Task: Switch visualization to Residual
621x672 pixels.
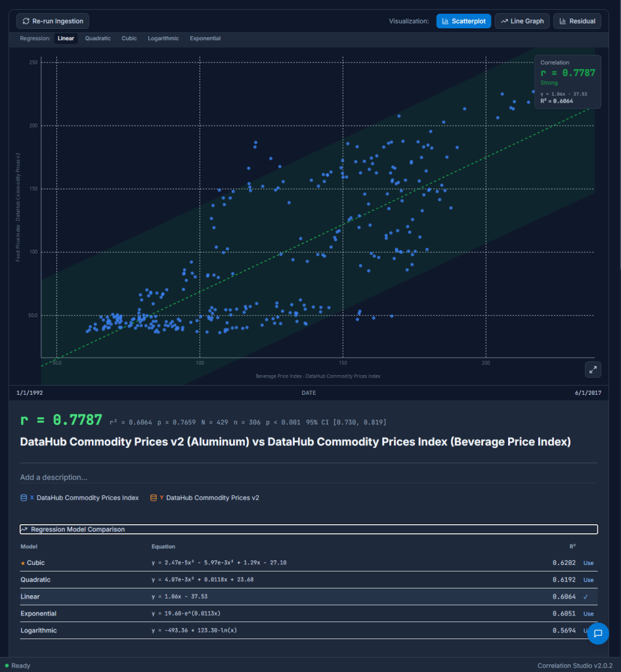Action: [577, 21]
